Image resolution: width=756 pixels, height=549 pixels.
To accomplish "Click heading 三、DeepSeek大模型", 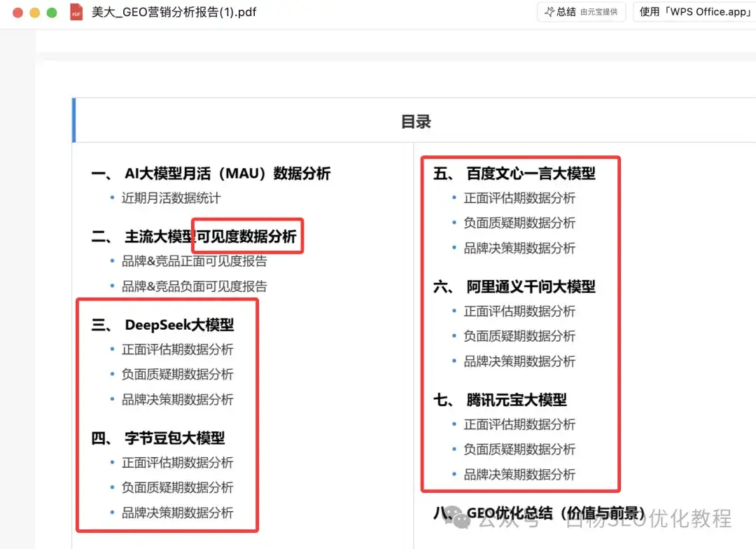I will 162,325.
